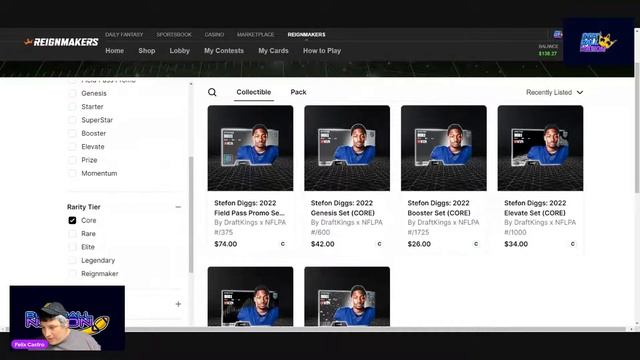The image size is (640, 360).
Task: Check the Legendary rarity tier
Action: click(72, 260)
